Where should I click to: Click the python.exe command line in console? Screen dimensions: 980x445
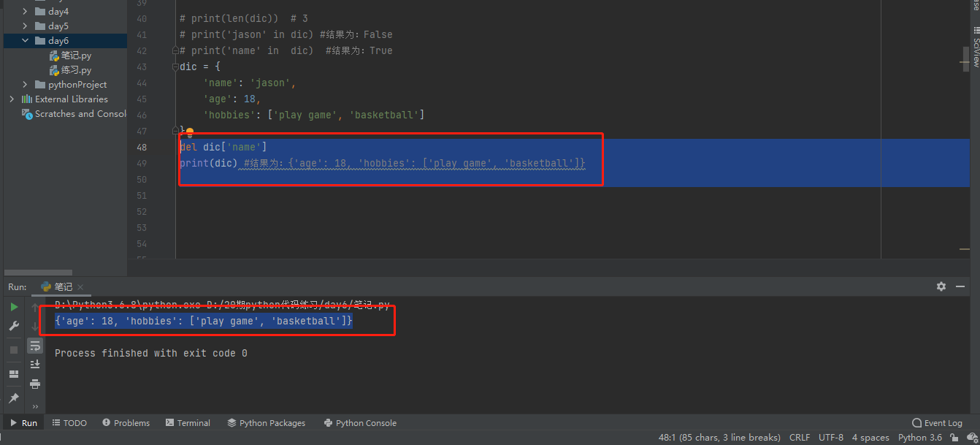tap(222, 305)
